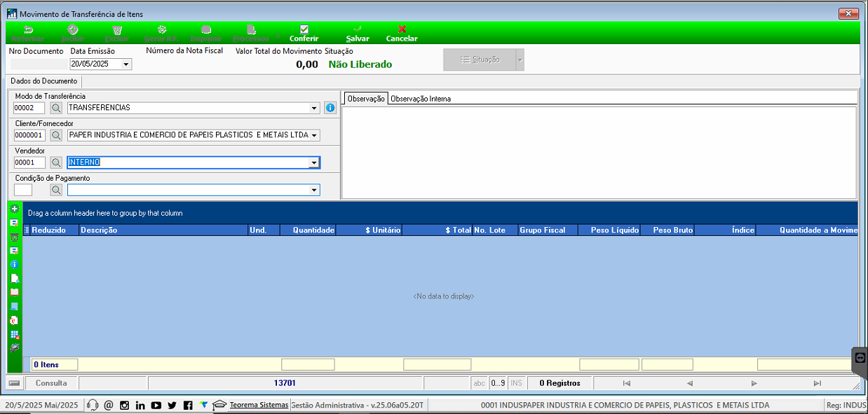Add an item with green plus icon
This screenshot has height=414, width=868.
point(14,209)
